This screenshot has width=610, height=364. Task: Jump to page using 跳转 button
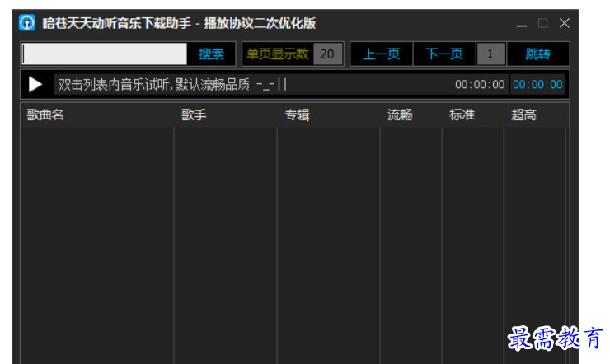[x=538, y=54]
